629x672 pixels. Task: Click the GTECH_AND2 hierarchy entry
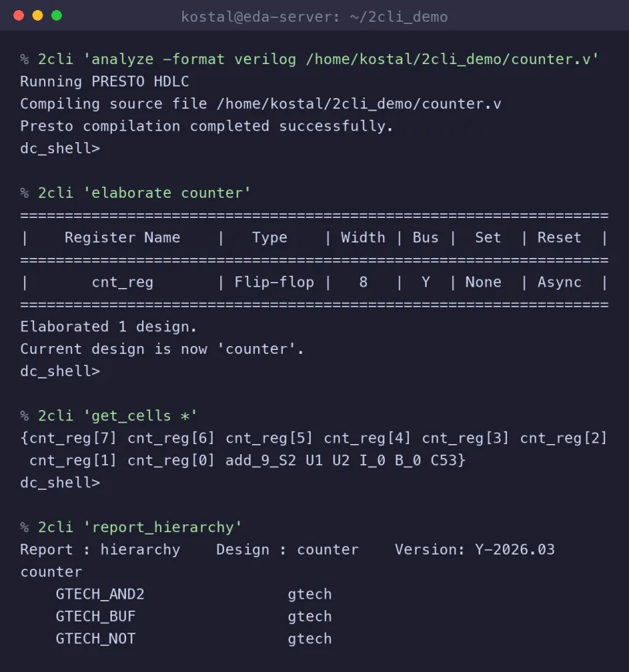point(100,594)
